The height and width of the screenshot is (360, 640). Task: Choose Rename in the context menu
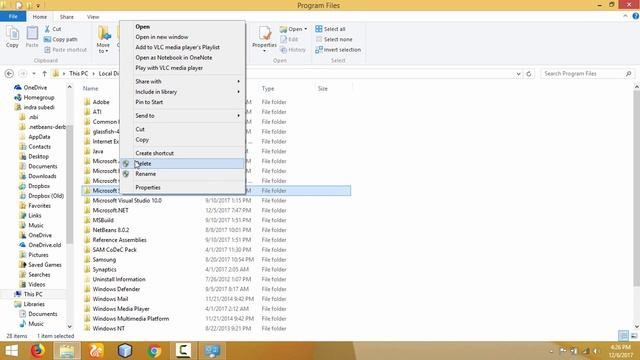click(182, 174)
